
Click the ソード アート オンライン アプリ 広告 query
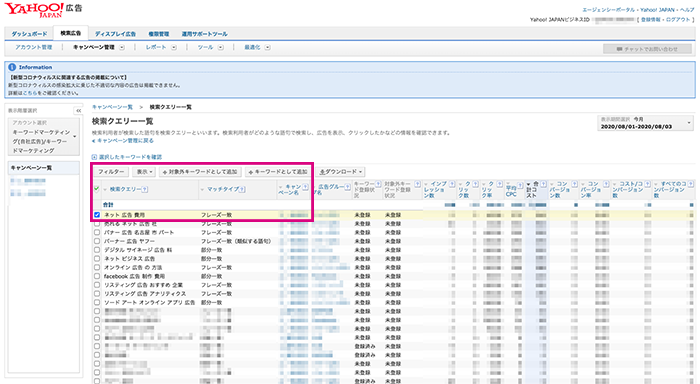(x=149, y=303)
